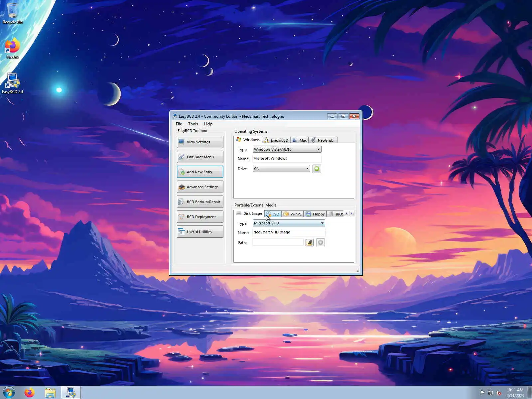Screen dimensions: 532x399
Task: Open the clock showing 10:11 AM
Action: tap(515, 393)
